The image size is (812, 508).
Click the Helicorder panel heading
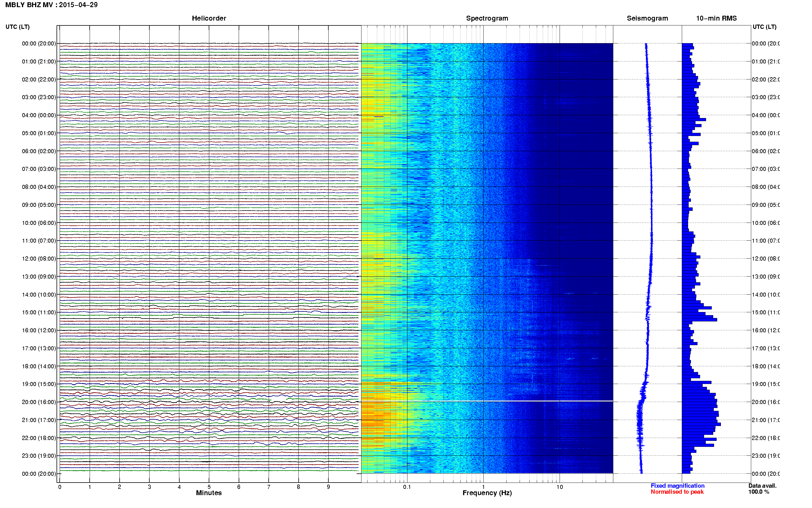coord(209,18)
